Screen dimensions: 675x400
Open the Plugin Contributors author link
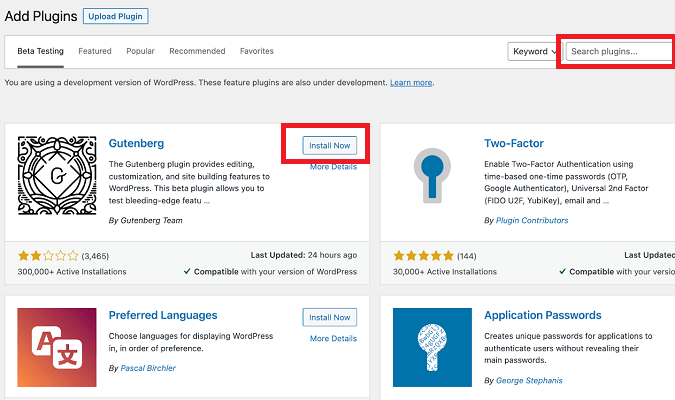coord(532,220)
